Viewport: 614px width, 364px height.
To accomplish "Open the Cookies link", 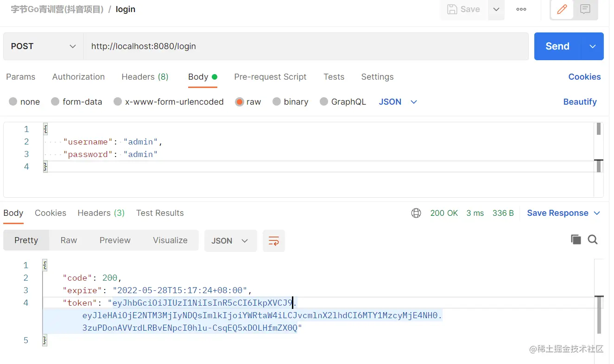I will pos(584,77).
